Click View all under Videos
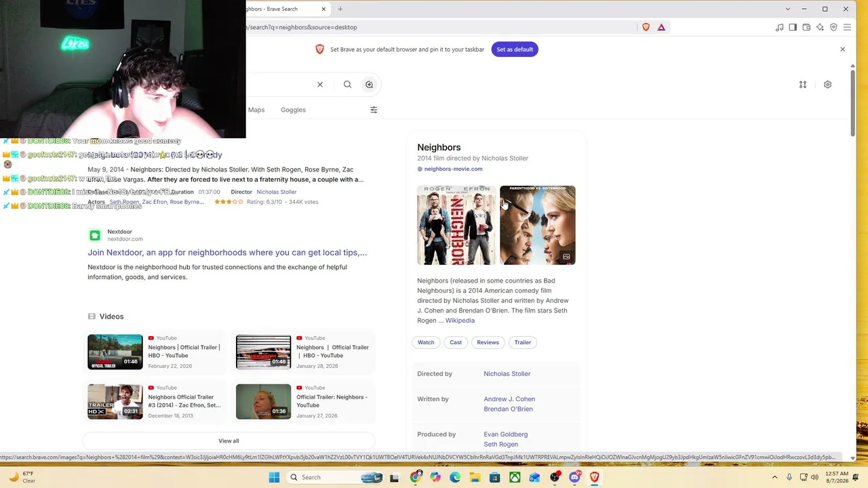This screenshot has height=488, width=868. tap(229, 441)
